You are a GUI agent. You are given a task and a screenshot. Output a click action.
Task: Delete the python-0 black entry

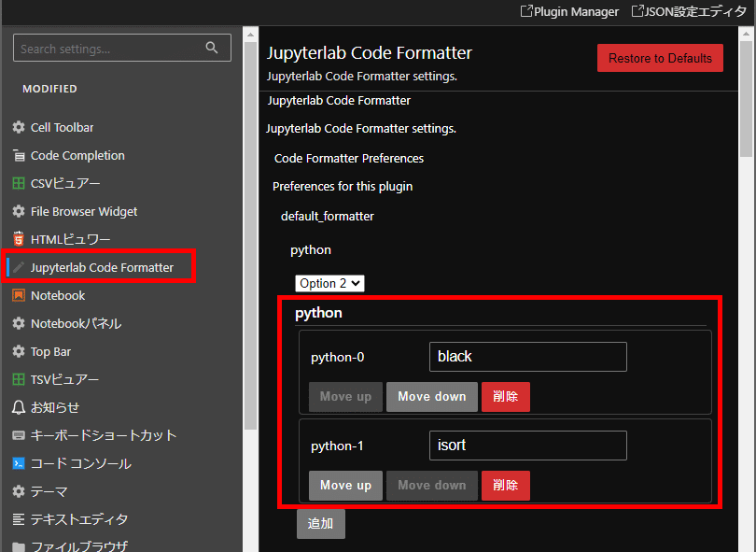click(505, 397)
